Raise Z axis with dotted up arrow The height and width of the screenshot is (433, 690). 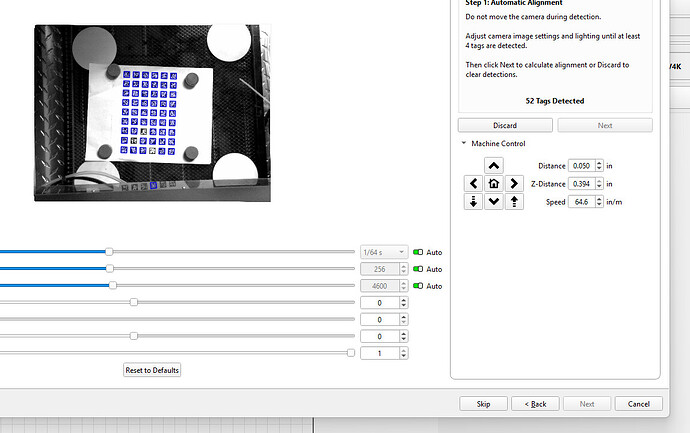[x=514, y=202]
